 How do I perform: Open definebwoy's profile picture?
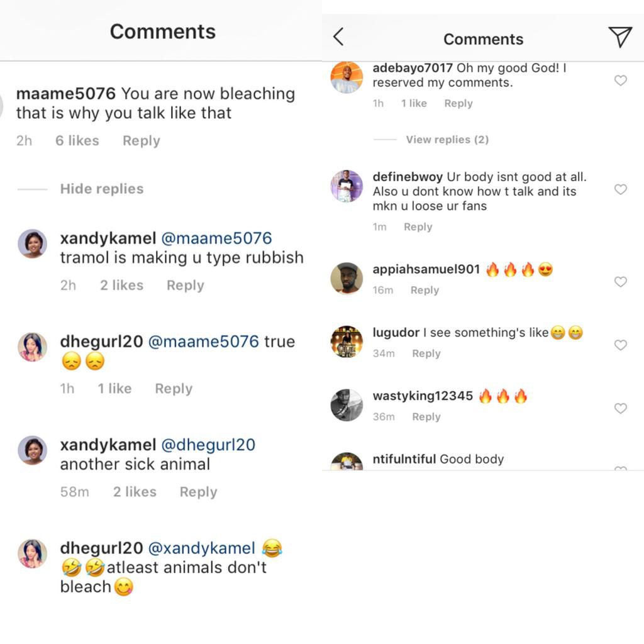coord(347,186)
